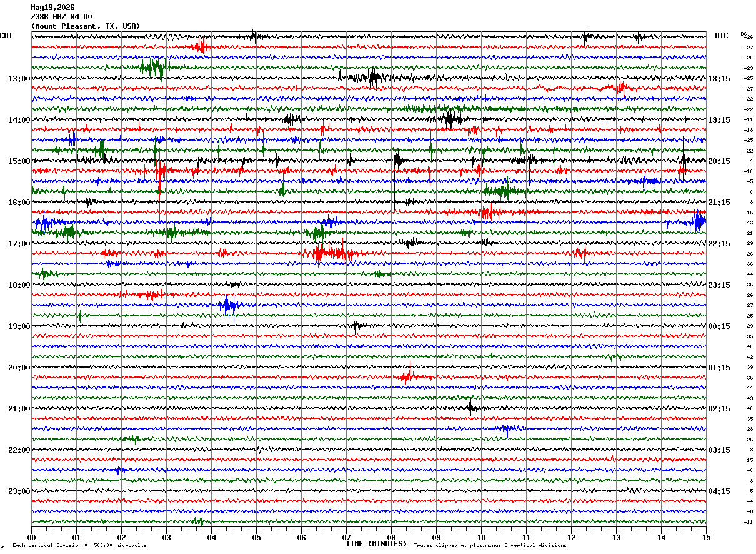Click the 04:15 UTC row label
Screen dimensions: 756x554
pos(719,491)
